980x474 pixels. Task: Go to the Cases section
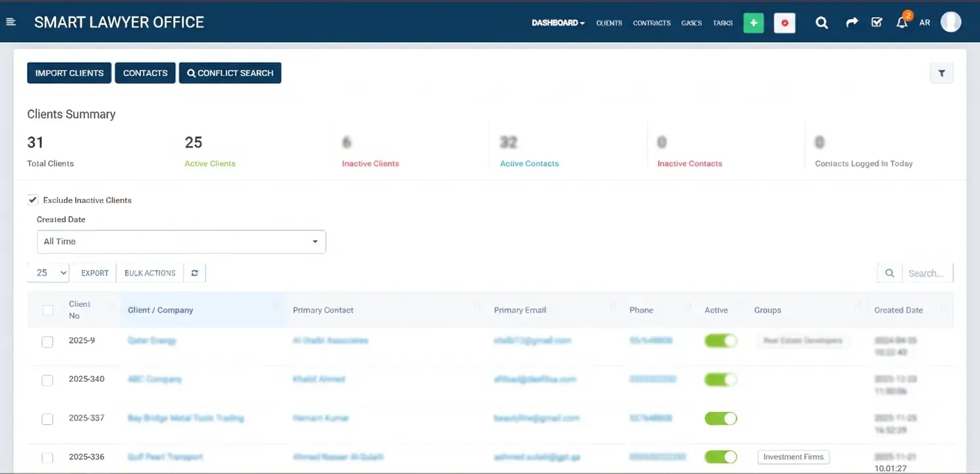692,22
